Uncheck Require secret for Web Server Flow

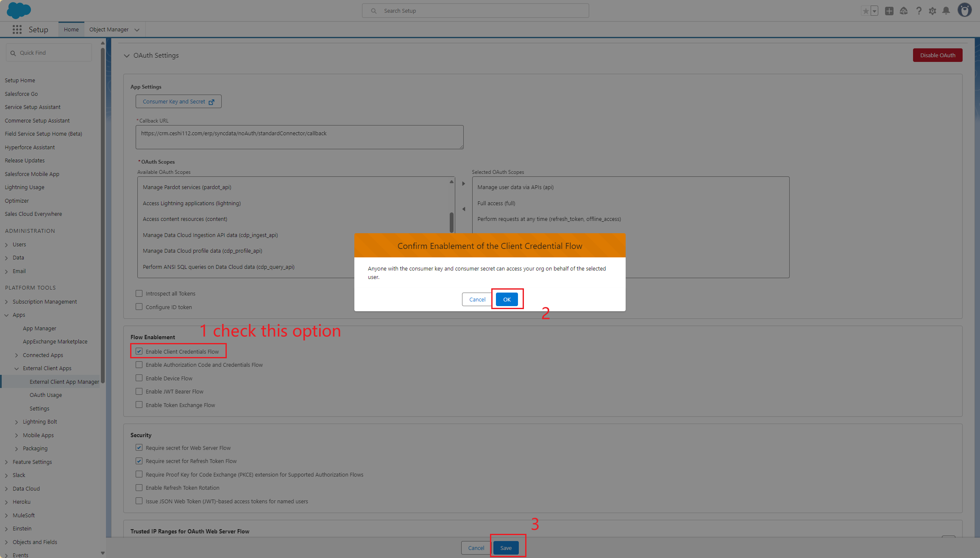point(139,447)
